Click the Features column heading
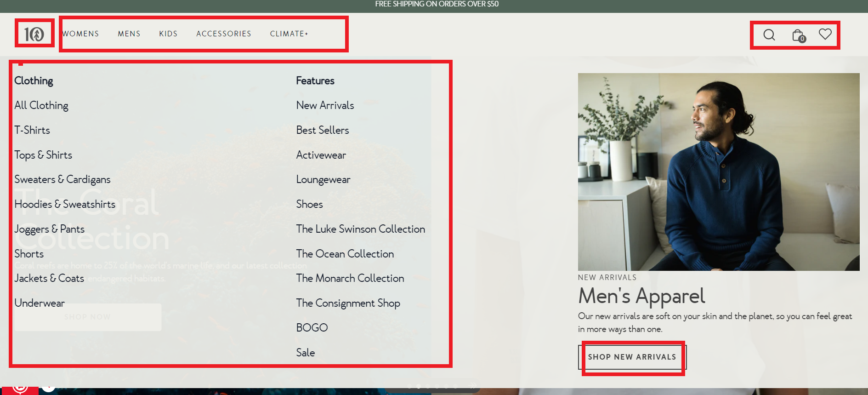This screenshot has width=868, height=395. [x=315, y=81]
